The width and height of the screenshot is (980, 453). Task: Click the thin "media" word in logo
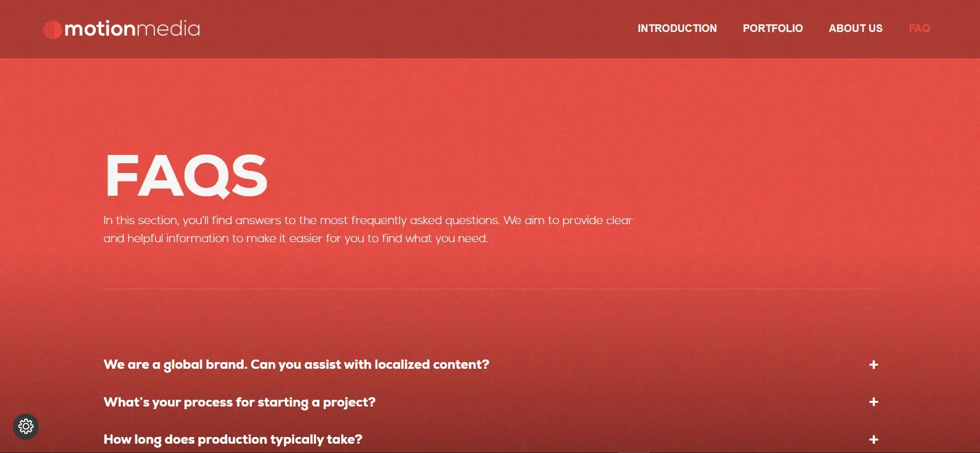coord(168,29)
